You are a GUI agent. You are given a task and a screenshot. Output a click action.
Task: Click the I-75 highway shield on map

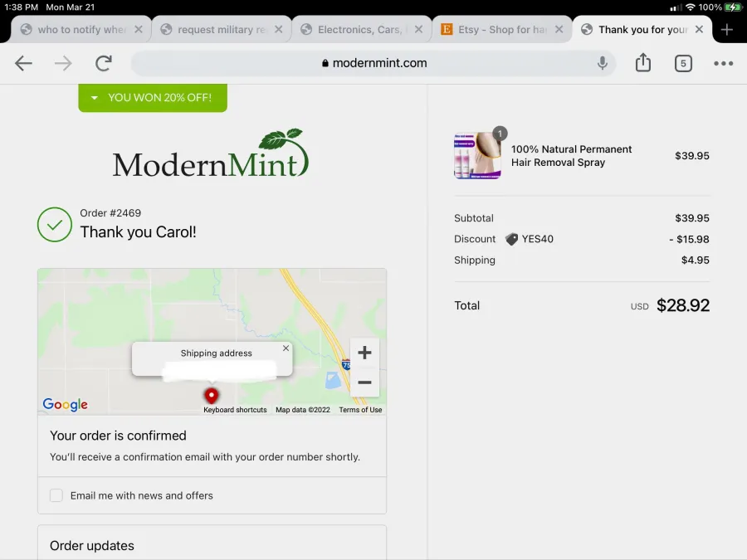[x=346, y=365]
